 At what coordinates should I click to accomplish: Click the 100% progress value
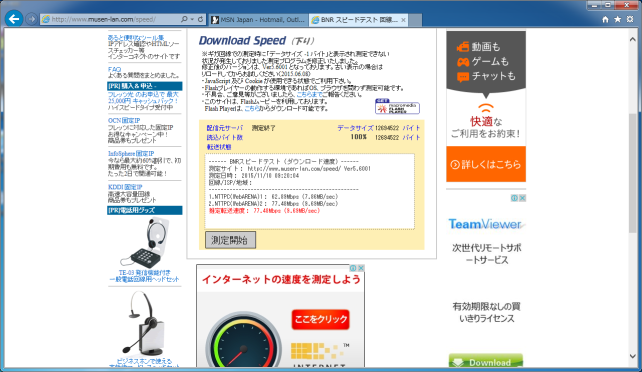pos(359,137)
